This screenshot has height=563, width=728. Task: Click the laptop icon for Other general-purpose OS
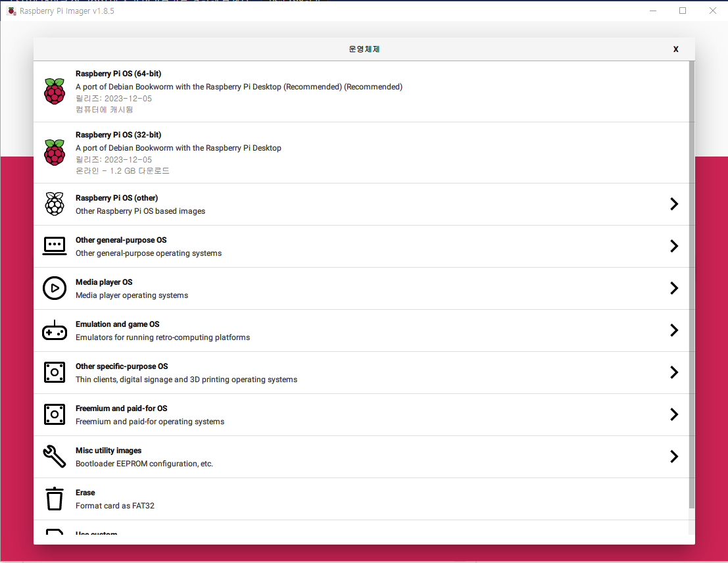(55, 246)
